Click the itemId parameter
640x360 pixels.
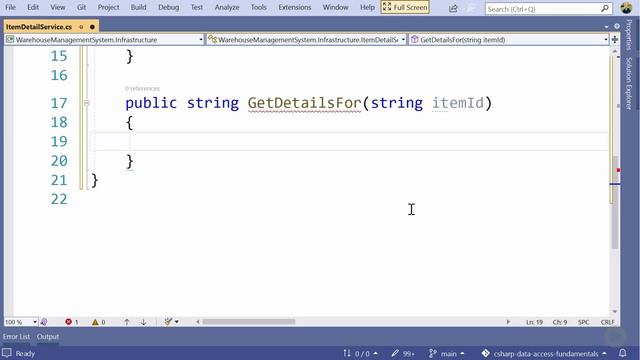pos(458,103)
